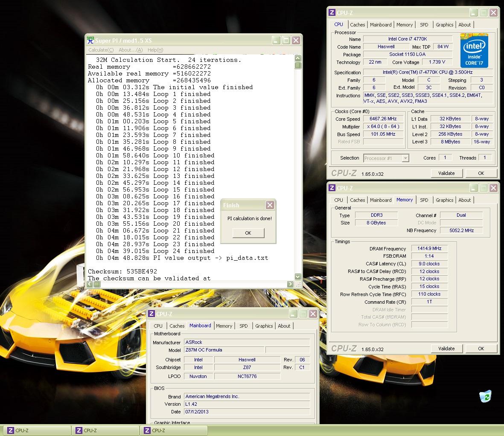
Task: Click Super PI horizontal scrollbar thumb
Action: [97, 284]
